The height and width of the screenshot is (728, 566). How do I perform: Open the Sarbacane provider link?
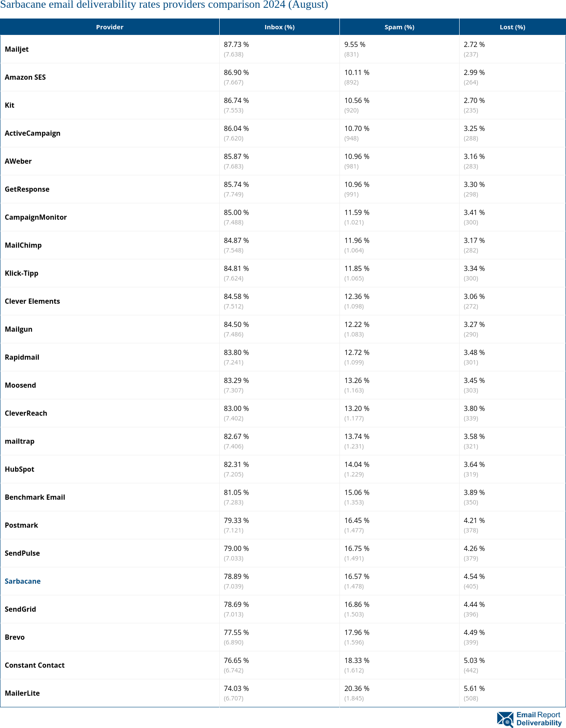click(23, 581)
